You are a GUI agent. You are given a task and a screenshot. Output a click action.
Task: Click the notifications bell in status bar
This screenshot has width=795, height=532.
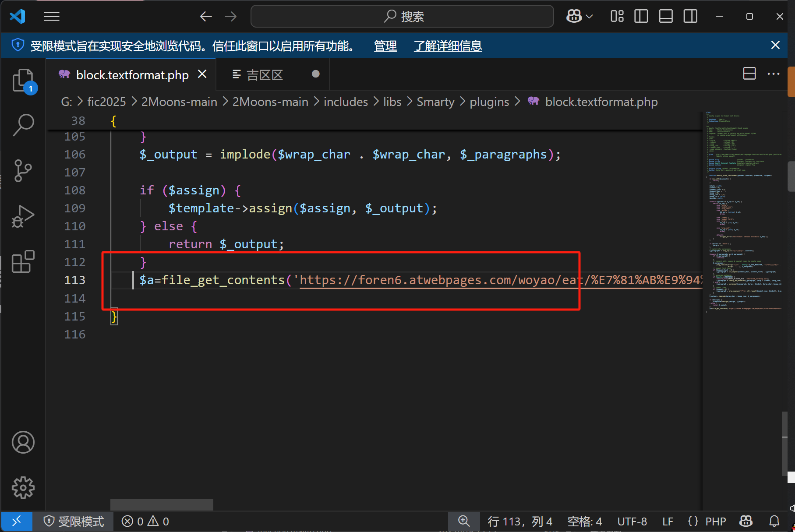point(774,521)
